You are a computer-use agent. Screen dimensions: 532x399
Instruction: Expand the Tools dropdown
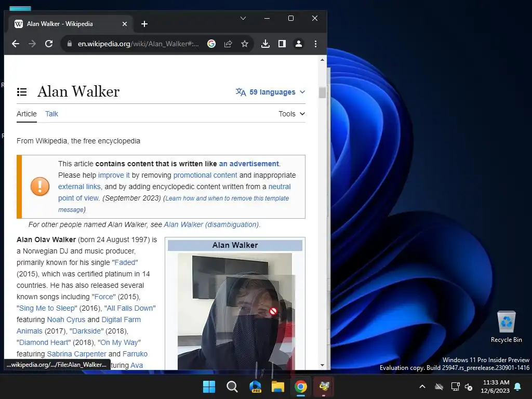(292, 114)
